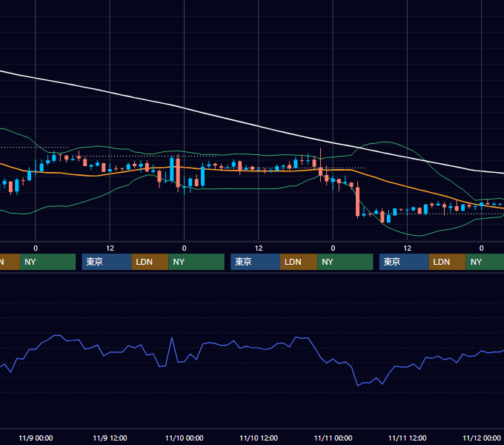Click the 11/11 12:00 date label
504x445 pixels.
pos(407,438)
